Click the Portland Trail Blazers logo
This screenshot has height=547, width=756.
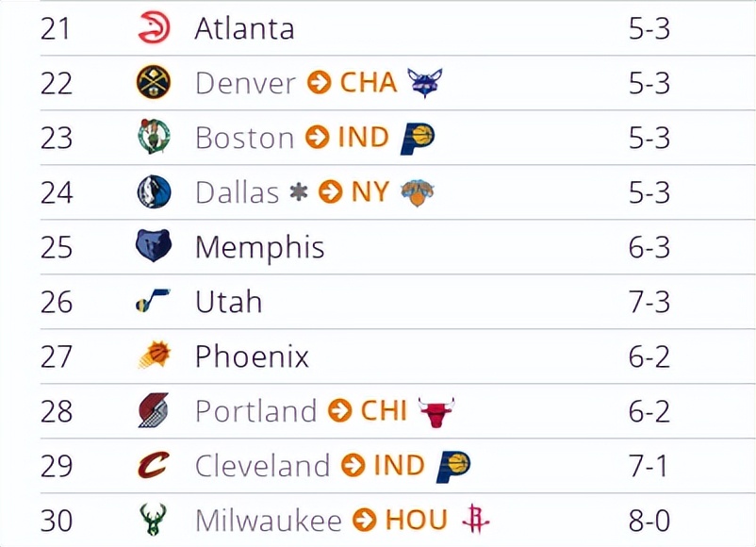154,411
